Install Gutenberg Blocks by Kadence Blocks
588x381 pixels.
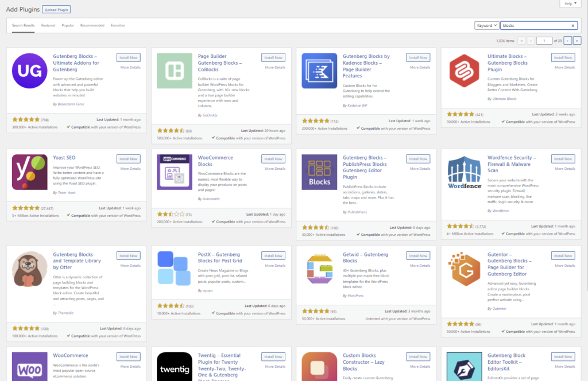click(418, 58)
